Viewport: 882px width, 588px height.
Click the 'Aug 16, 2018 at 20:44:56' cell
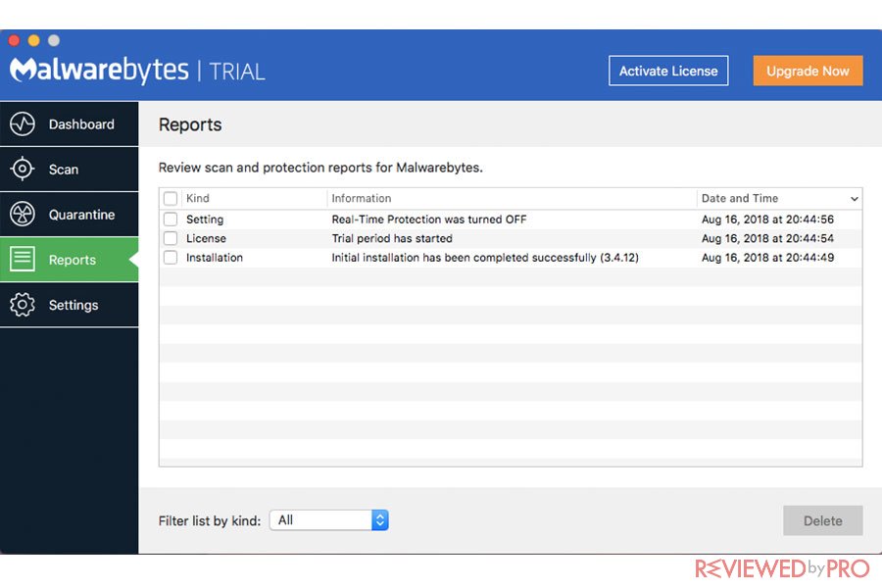[x=767, y=220]
